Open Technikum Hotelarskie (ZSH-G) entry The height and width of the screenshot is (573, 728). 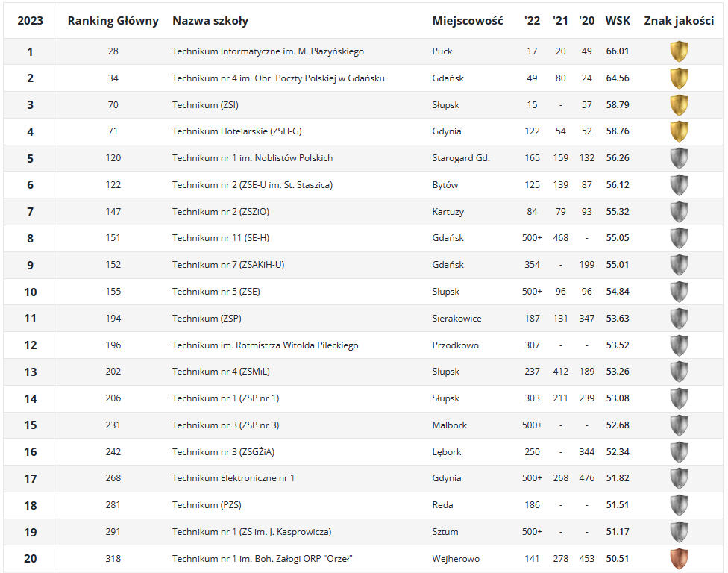coord(236,131)
